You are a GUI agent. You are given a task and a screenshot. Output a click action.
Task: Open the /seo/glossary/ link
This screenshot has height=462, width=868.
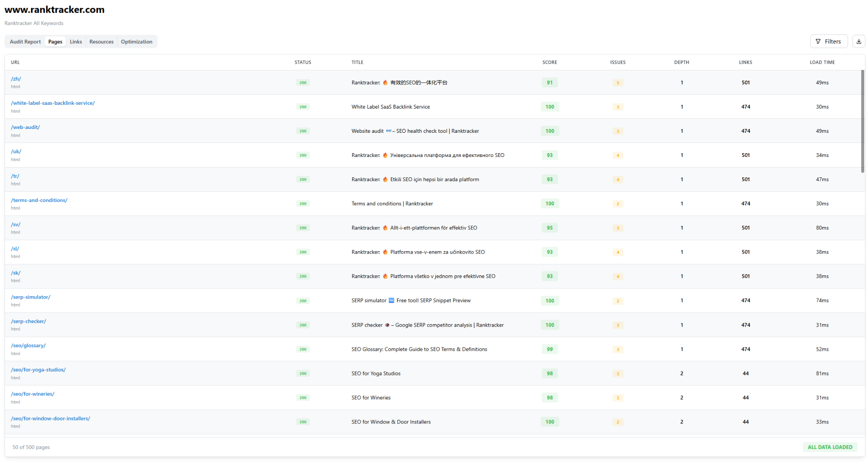(x=28, y=345)
